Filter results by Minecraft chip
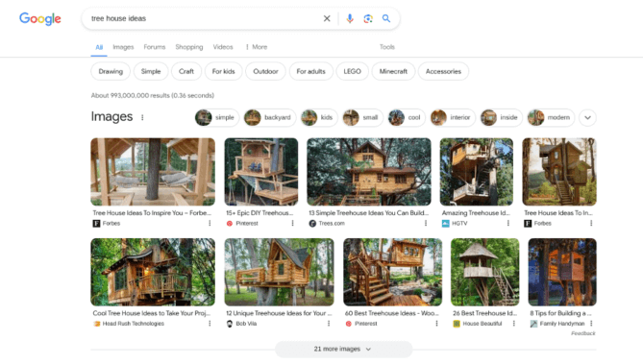 (x=393, y=71)
